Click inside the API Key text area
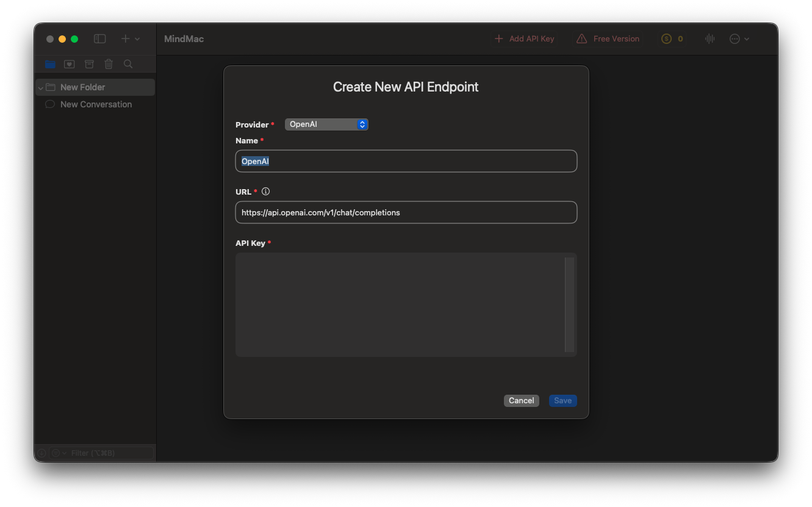The height and width of the screenshot is (507, 812). pyautogui.click(x=400, y=305)
